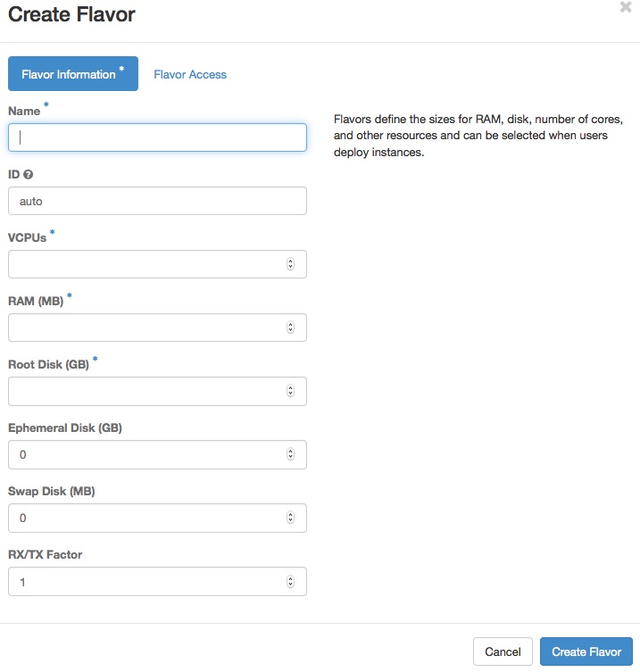640x672 pixels.
Task: Click inside the Ephemeral Disk (GB) field
Action: pyautogui.click(x=143, y=454)
